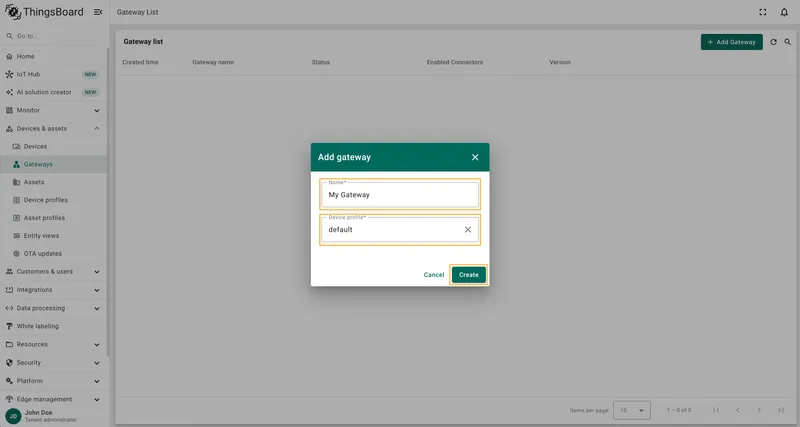The image size is (800, 427).
Task: Click the ThingsBoard logo
Action: (x=44, y=12)
